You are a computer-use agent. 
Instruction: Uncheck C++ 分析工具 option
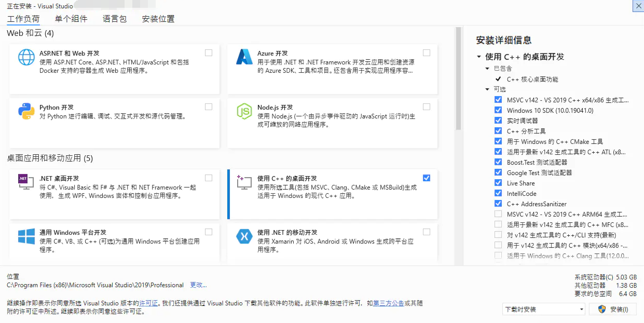click(x=498, y=131)
